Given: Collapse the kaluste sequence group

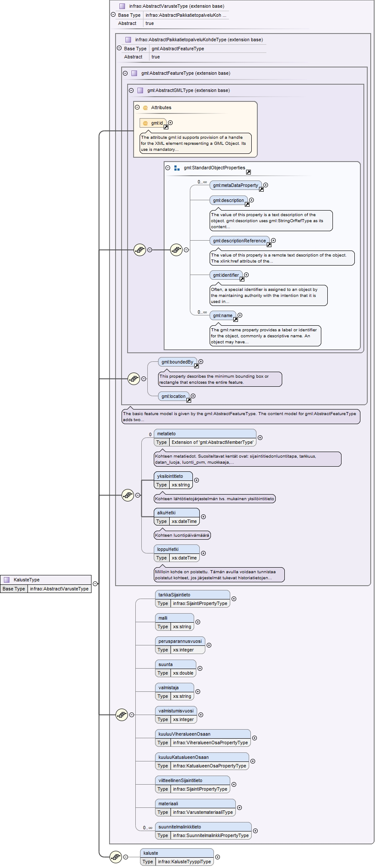Looking at the screenshot, I should (125, 857).
